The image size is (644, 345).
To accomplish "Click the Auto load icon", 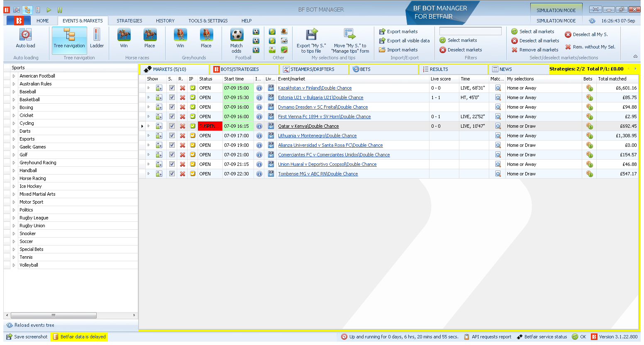I will point(25,35).
